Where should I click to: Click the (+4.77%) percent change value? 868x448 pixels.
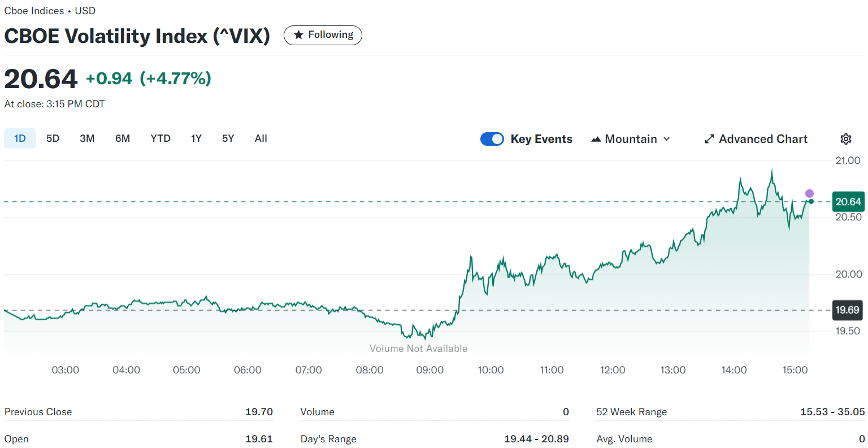click(x=176, y=79)
